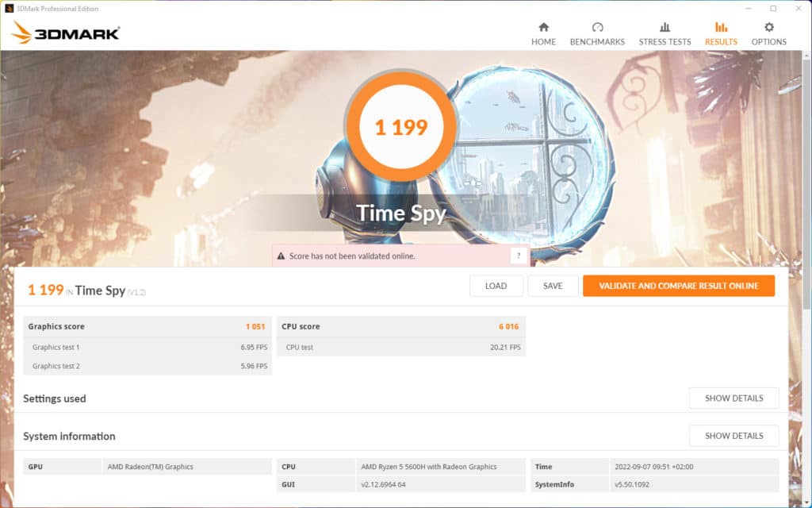
Task: Click the 3DMark logo
Action: pyautogui.click(x=65, y=33)
